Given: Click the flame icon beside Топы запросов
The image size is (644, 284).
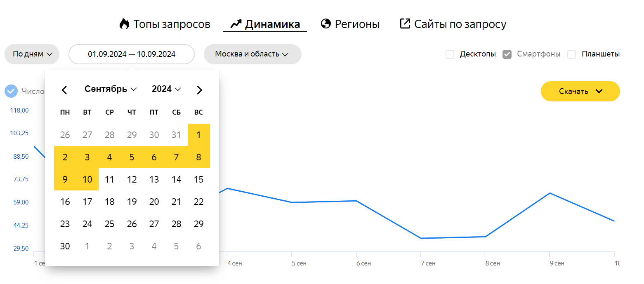Looking at the screenshot, I should (x=124, y=24).
